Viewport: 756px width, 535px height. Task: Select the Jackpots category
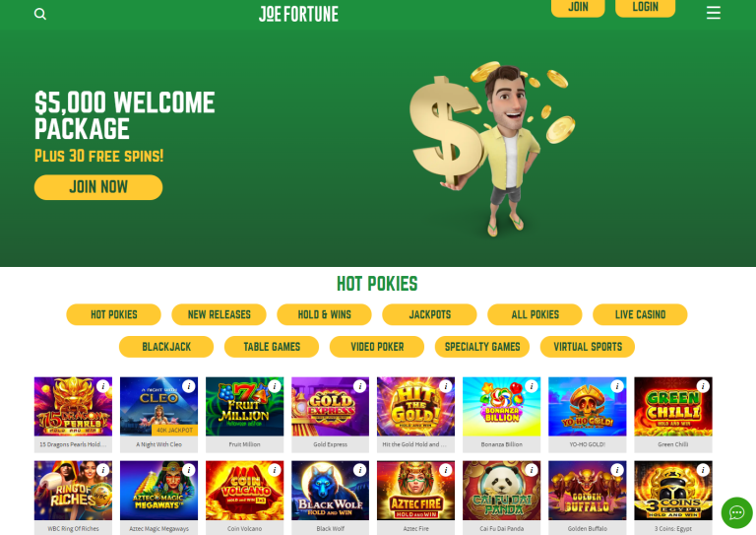point(429,314)
